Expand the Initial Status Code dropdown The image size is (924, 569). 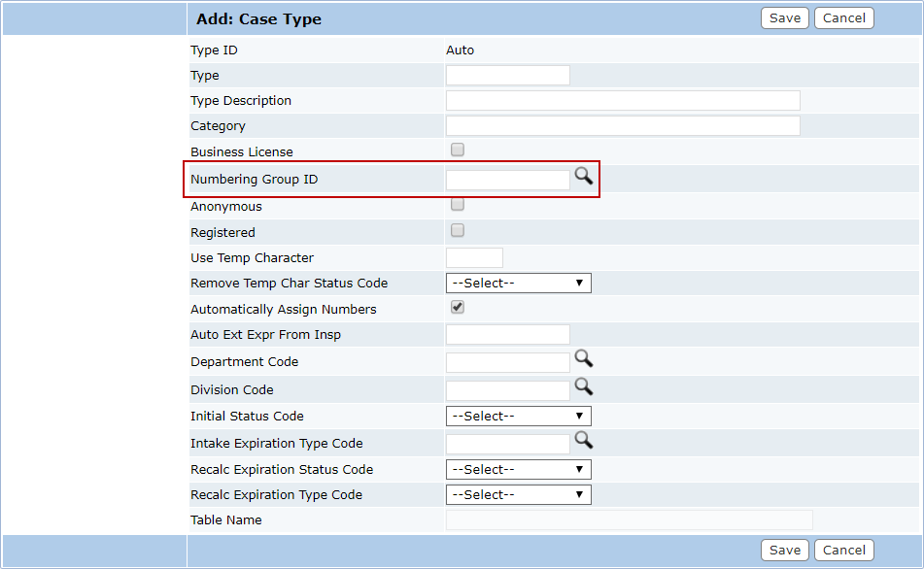[518, 417]
